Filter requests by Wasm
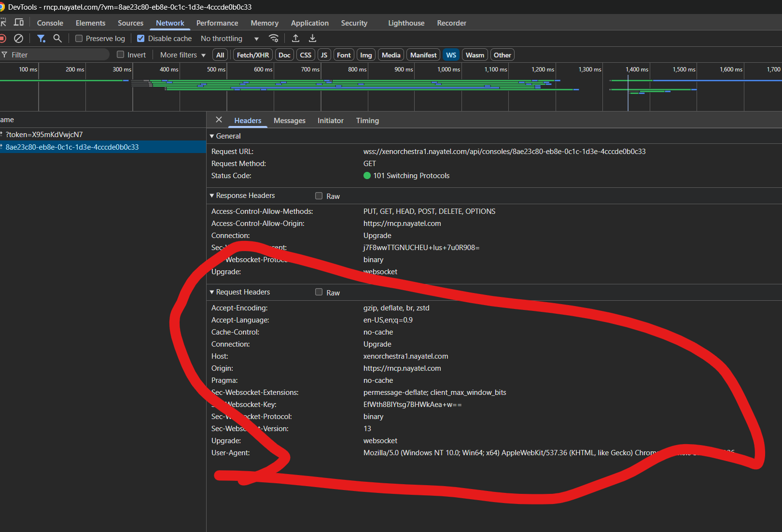This screenshot has width=782, height=532. [x=475, y=55]
